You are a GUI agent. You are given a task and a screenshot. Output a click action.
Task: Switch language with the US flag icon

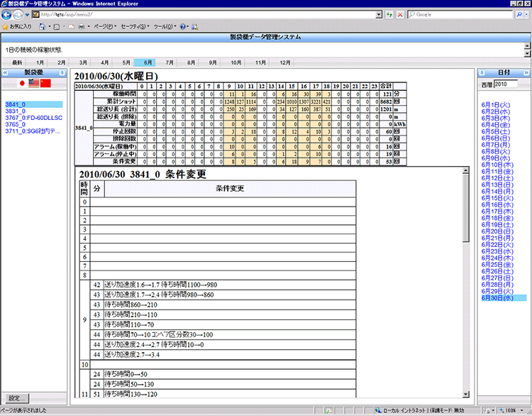click(x=33, y=84)
